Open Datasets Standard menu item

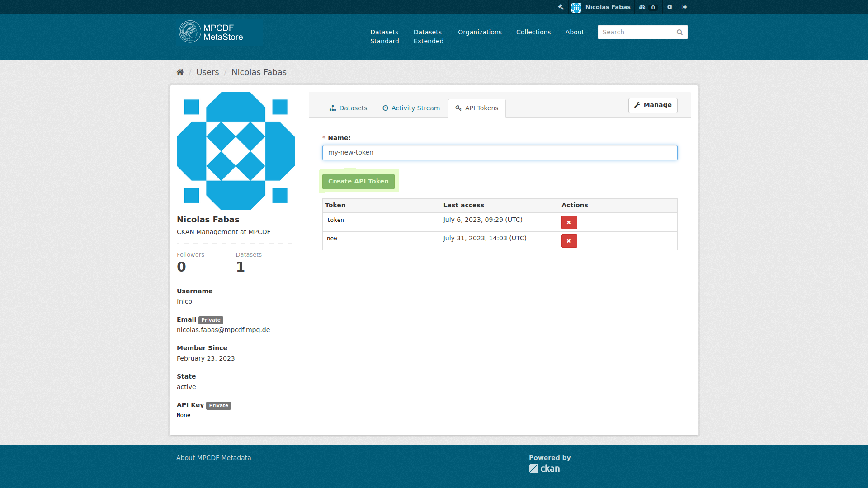(x=385, y=37)
